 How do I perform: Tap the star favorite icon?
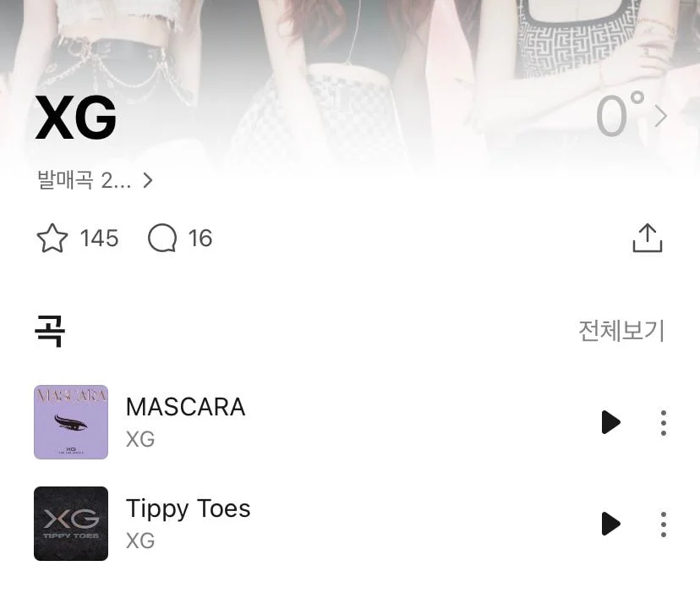click(52, 238)
